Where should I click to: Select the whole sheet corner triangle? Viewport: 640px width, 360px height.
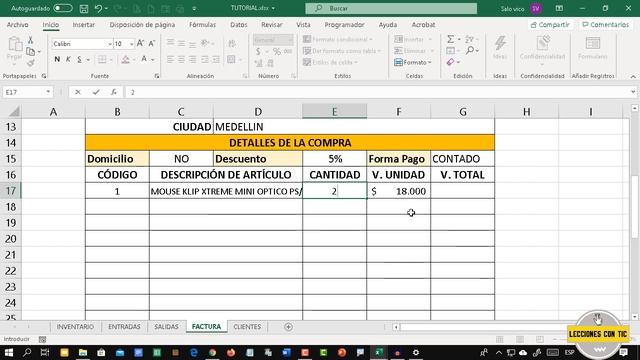pyautogui.click(x=14, y=111)
